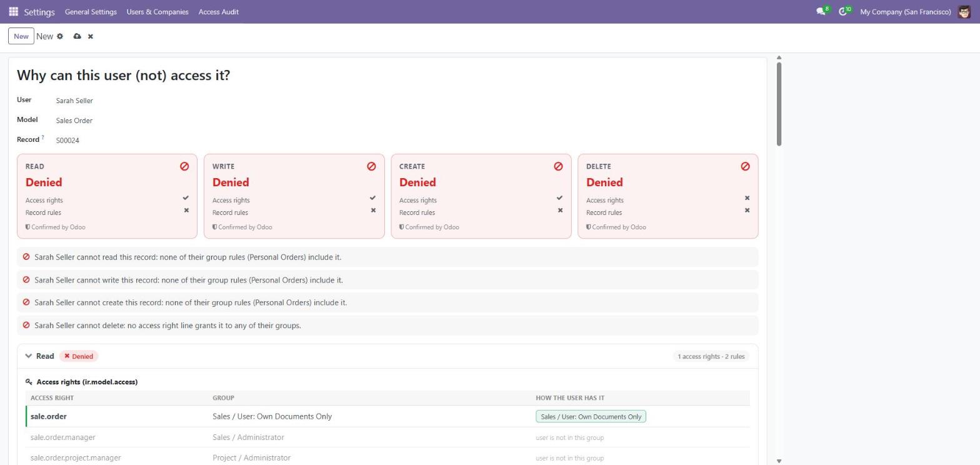
Task: Click the Access rights checkmark on READ card
Action: click(x=186, y=198)
